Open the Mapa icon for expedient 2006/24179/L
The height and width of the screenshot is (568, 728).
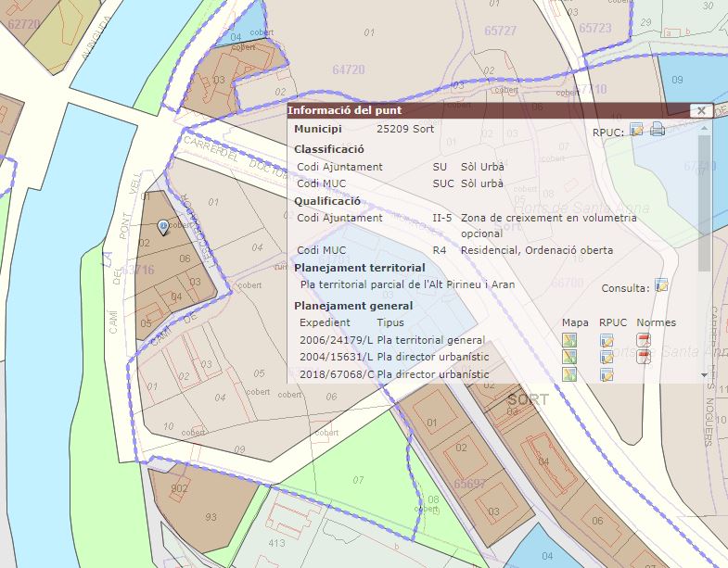pyautogui.click(x=569, y=340)
